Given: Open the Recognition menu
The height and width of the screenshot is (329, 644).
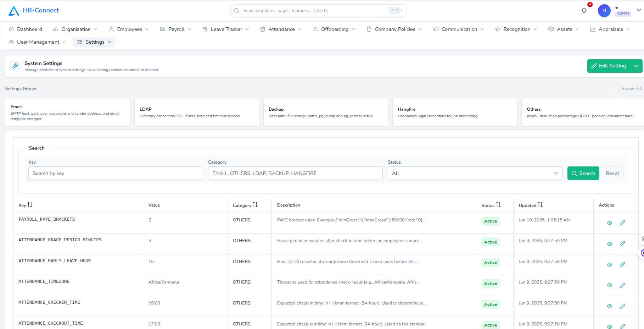Looking at the screenshot, I should pos(516,29).
